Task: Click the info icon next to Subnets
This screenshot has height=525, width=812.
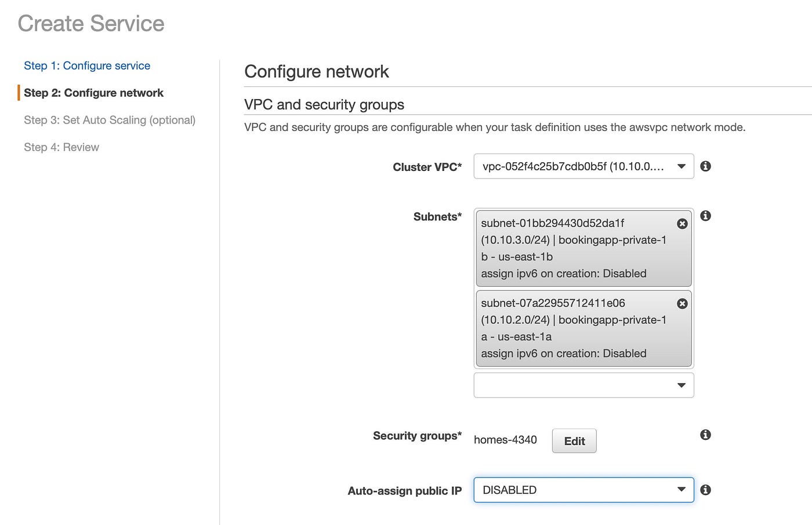Action: pyautogui.click(x=705, y=216)
